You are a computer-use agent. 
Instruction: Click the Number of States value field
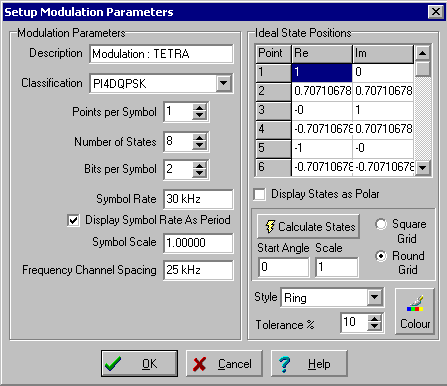[x=178, y=142]
